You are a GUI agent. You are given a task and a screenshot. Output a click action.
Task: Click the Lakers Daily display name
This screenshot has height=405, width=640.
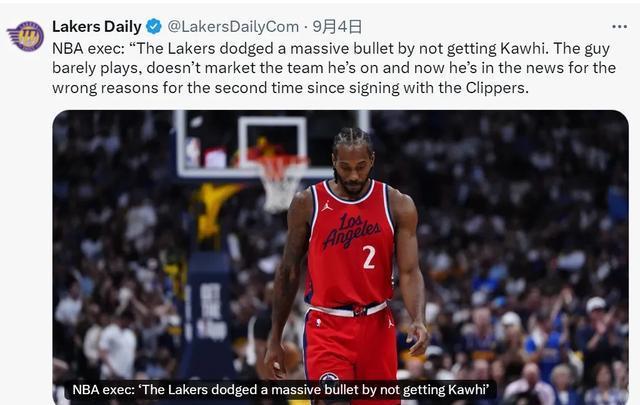click(97, 27)
